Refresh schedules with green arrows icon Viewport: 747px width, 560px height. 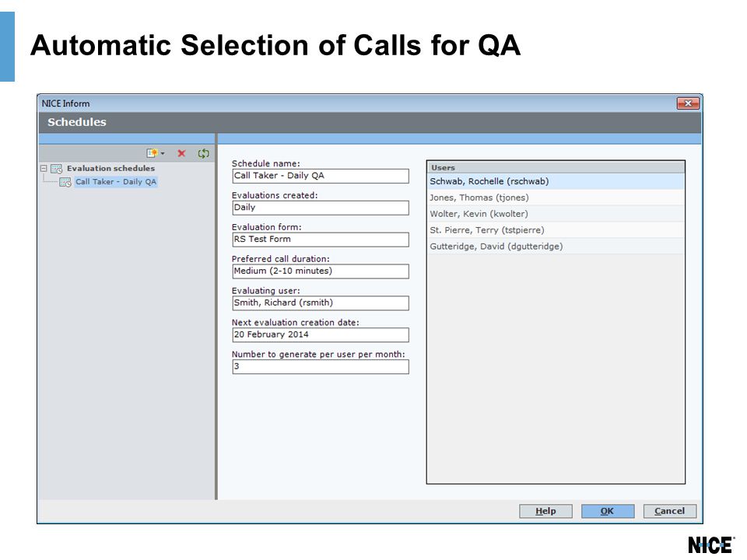pos(203,153)
